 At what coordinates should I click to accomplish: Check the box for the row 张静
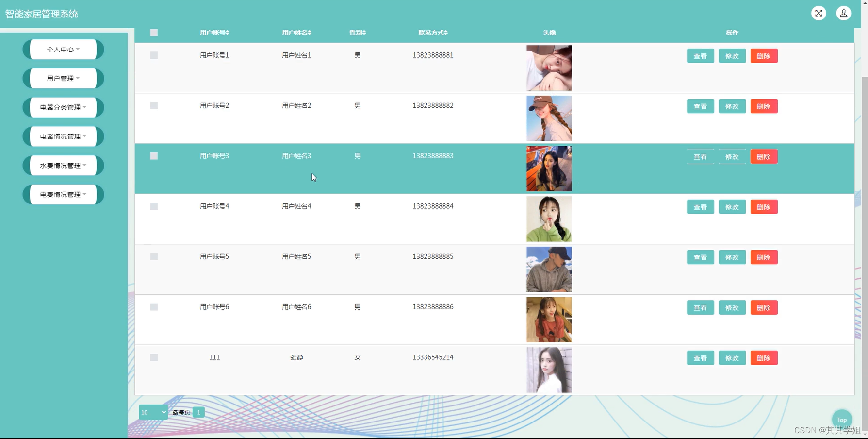tap(154, 357)
